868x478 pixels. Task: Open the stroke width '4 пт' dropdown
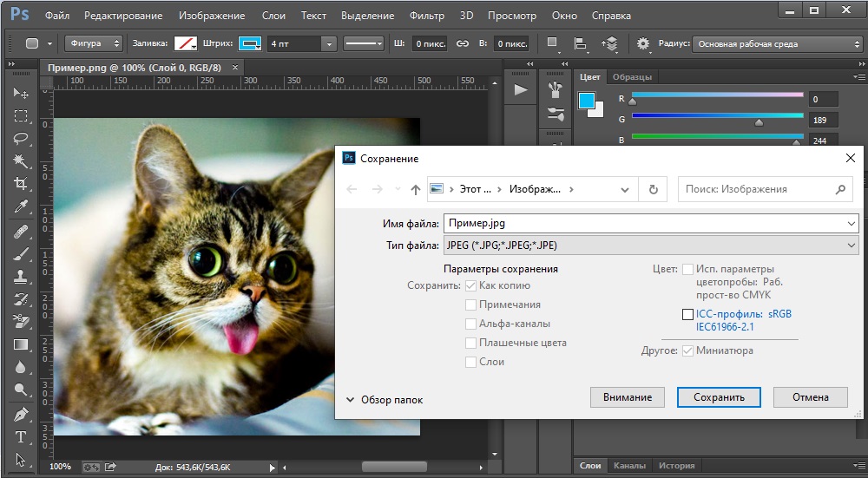[x=329, y=43]
